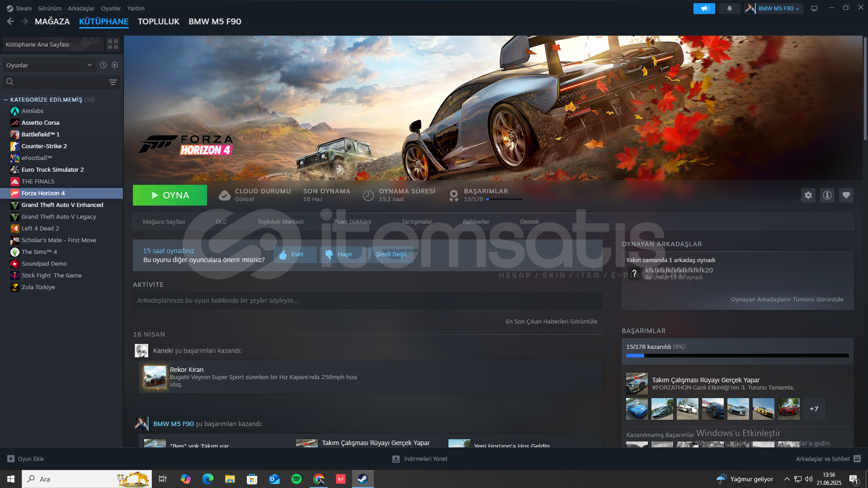Go to the MAĞAZA tab
The width and height of the screenshot is (868, 488).
click(52, 21)
